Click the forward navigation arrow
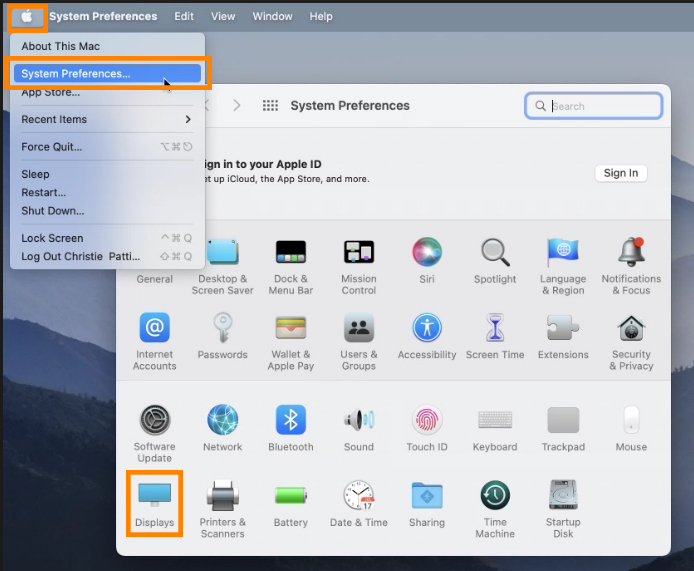 (x=237, y=105)
